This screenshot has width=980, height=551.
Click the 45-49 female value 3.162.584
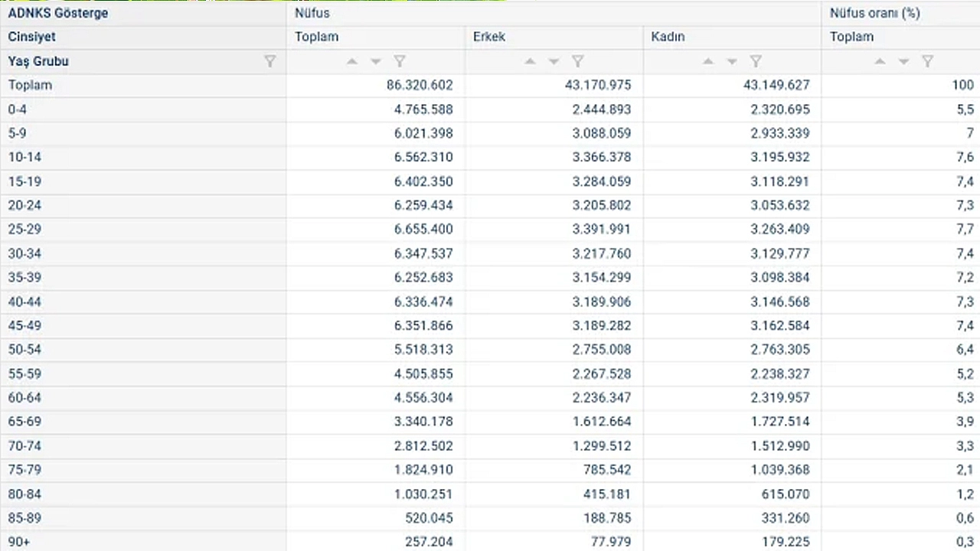(x=780, y=325)
